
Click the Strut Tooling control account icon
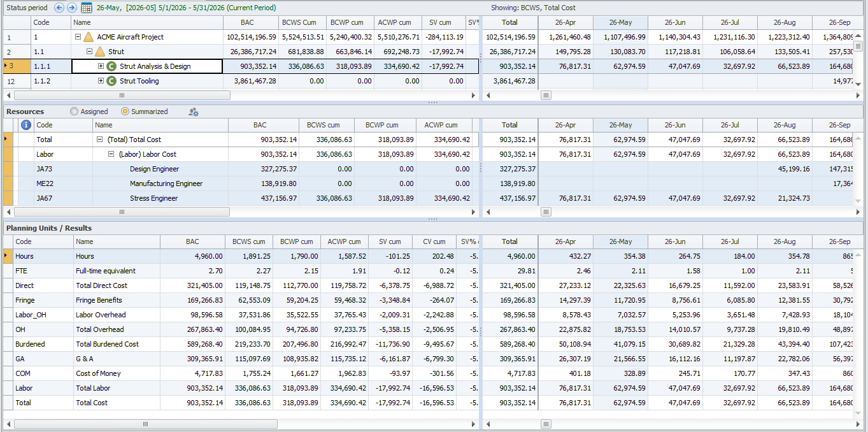[x=111, y=81]
